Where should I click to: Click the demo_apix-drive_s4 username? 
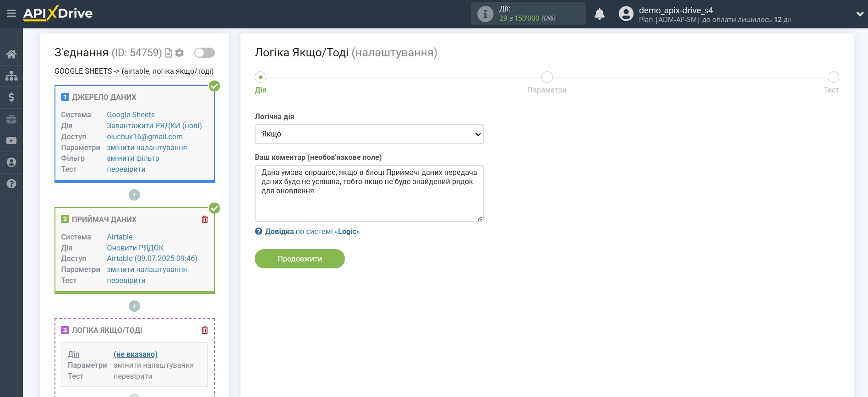[x=676, y=10]
